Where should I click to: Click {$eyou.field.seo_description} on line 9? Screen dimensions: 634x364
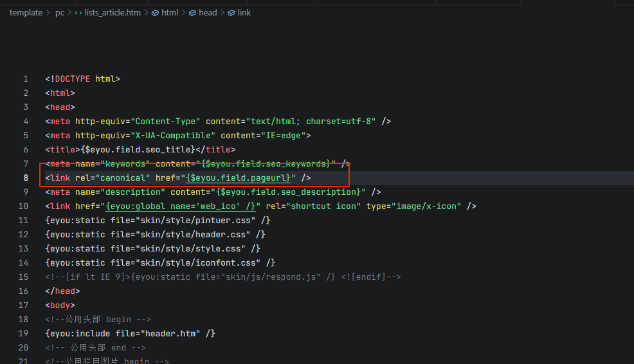(288, 192)
